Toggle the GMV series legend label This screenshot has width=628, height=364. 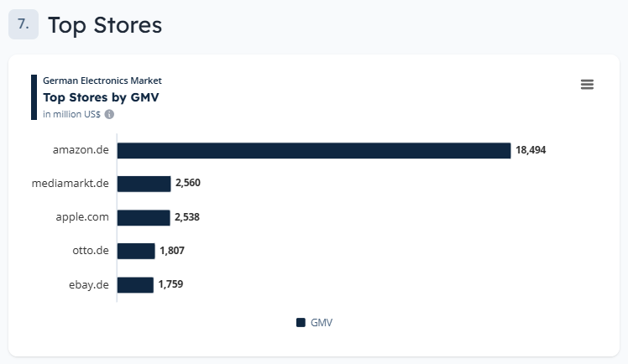point(322,322)
